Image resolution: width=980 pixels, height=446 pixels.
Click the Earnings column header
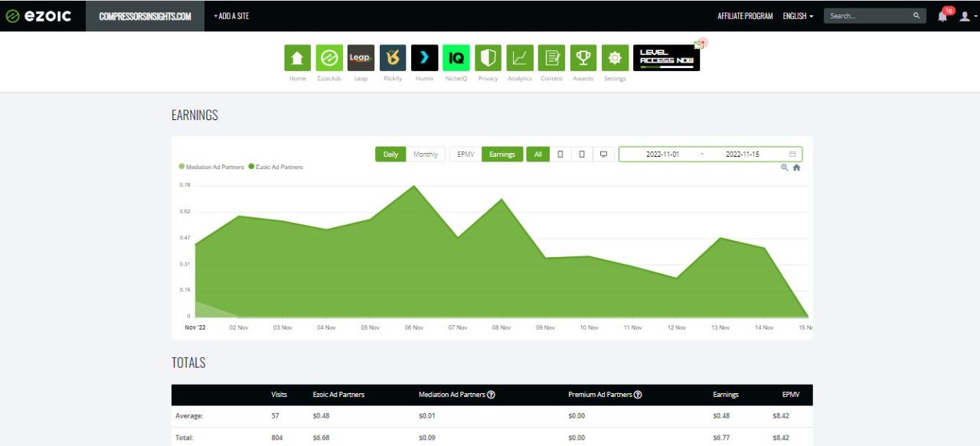click(726, 395)
